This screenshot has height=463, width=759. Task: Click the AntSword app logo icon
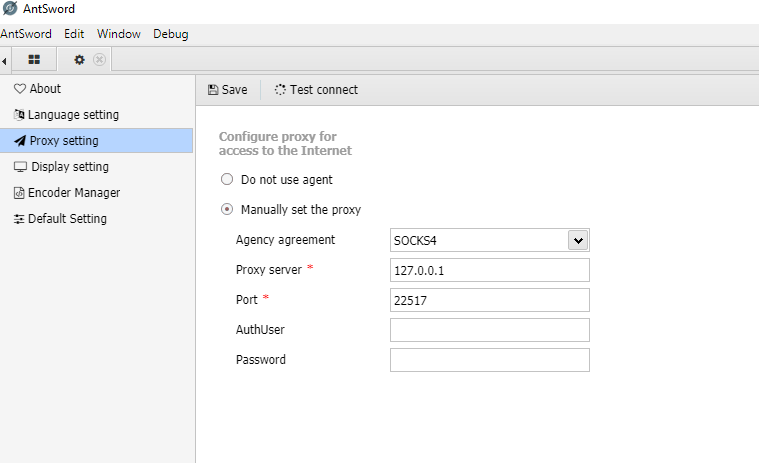9,9
